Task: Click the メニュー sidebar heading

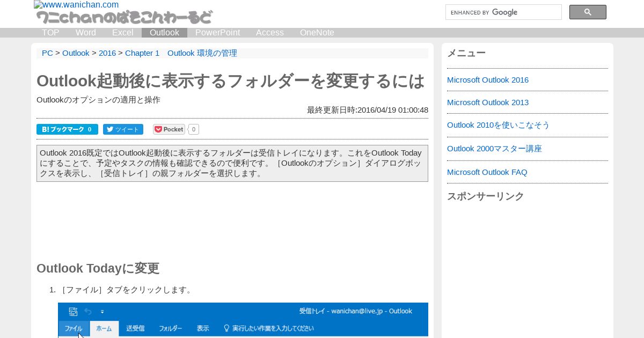Action: [466, 53]
